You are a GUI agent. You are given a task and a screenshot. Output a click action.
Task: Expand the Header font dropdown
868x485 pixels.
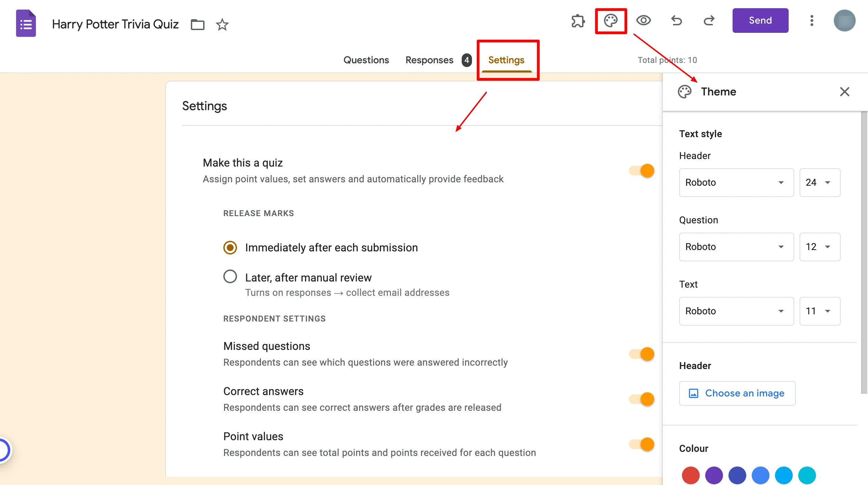point(735,183)
